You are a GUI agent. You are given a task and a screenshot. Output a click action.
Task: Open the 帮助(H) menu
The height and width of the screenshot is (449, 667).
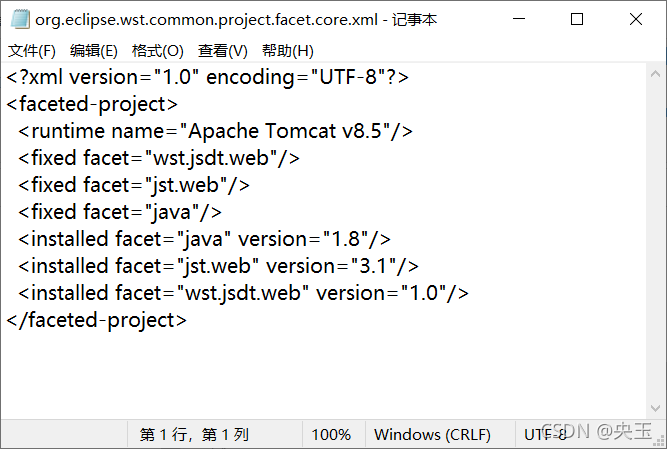pos(287,51)
